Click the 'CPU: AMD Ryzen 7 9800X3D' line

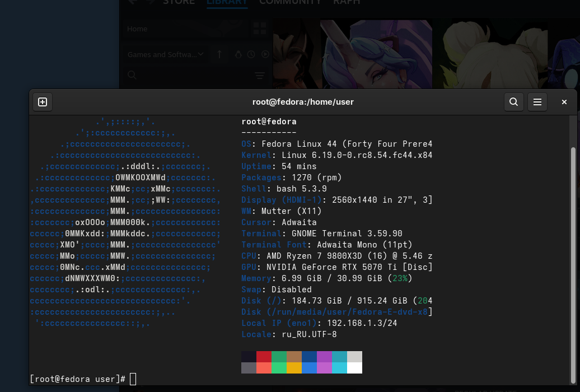pos(336,256)
